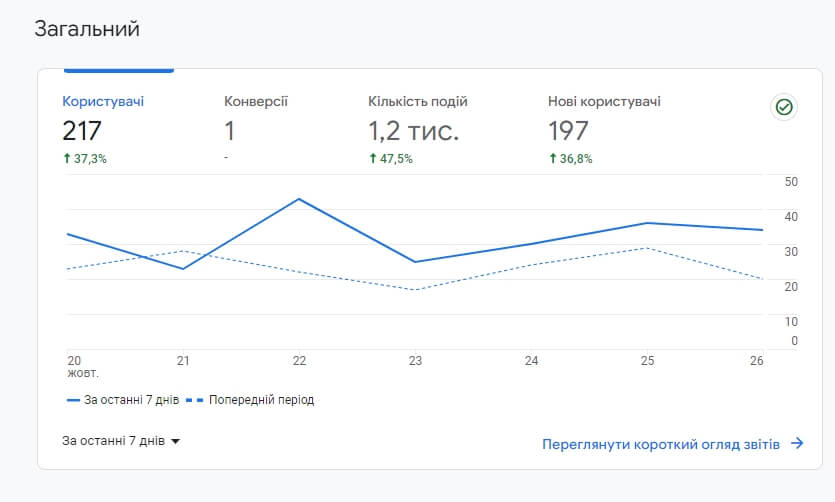The width and height of the screenshot is (835, 502).
Task: Click the Загальний section heading
Action: (x=87, y=29)
